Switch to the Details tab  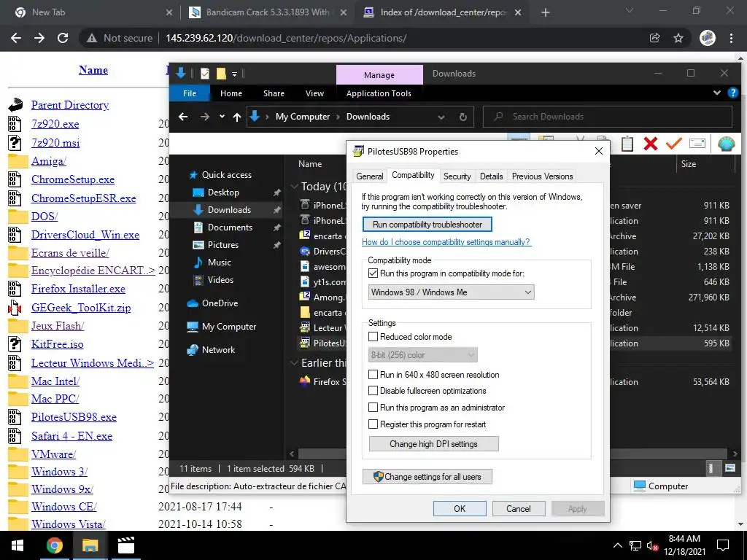coord(491,176)
